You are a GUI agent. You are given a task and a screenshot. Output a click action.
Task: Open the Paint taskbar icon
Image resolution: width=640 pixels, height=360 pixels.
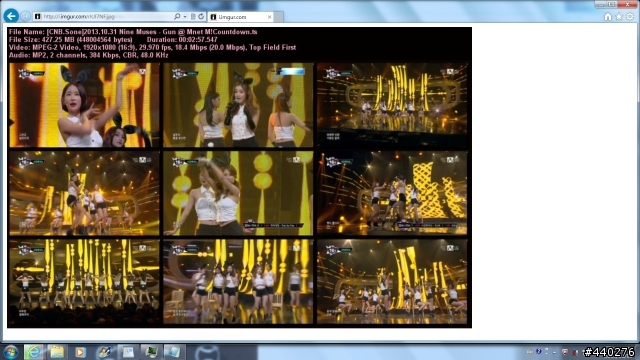[x=104, y=352]
